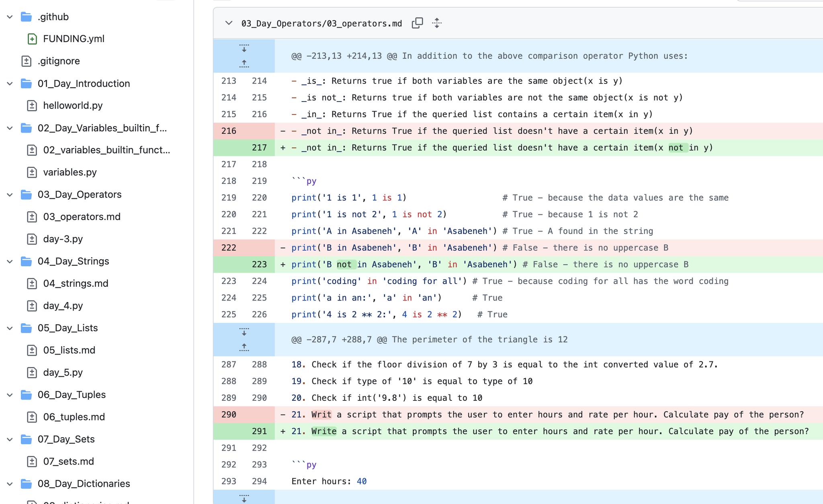The image size is (823, 504).
Task: Click the modified-file icon for .gitignore
Action: pos(27,61)
